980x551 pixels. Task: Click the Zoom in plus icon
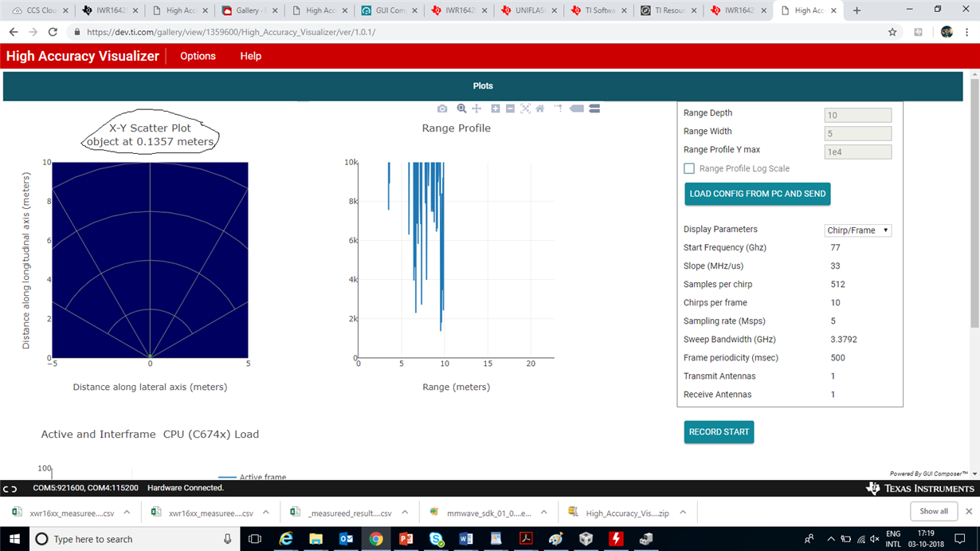click(x=495, y=108)
